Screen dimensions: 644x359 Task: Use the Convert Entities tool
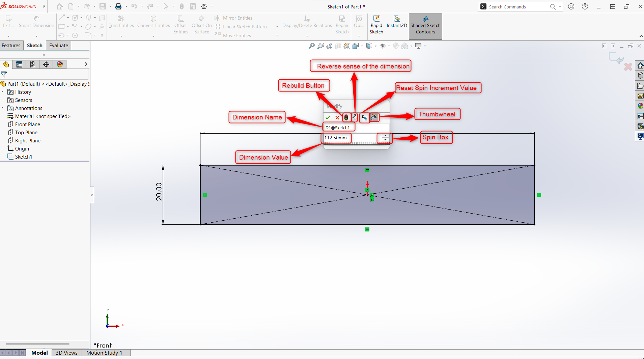153,21
